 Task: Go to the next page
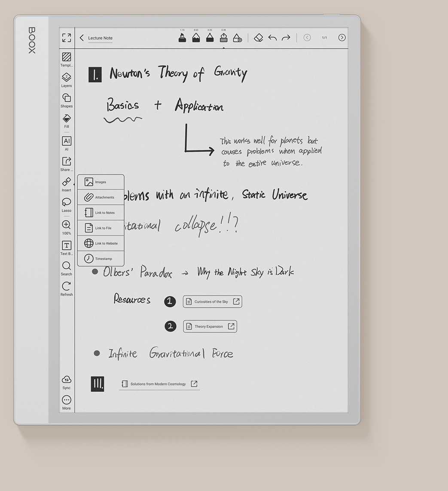(342, 38)
